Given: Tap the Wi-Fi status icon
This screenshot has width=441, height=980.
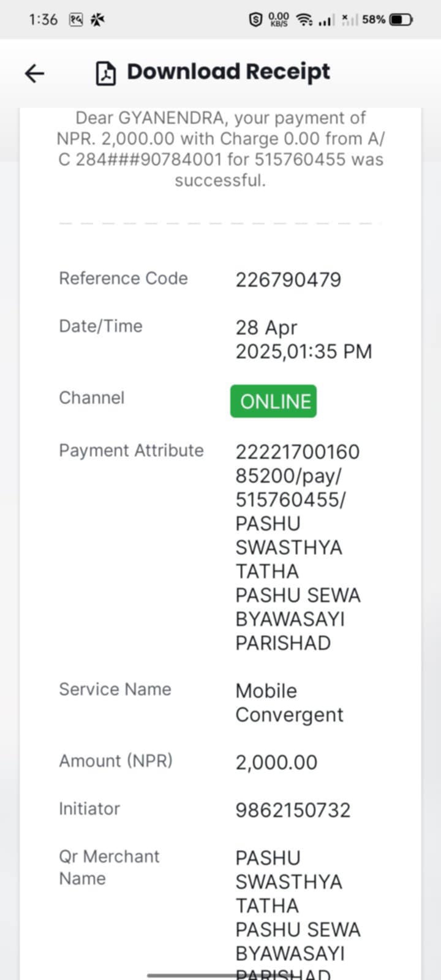Looking at the screenshot, I should 304,20.
